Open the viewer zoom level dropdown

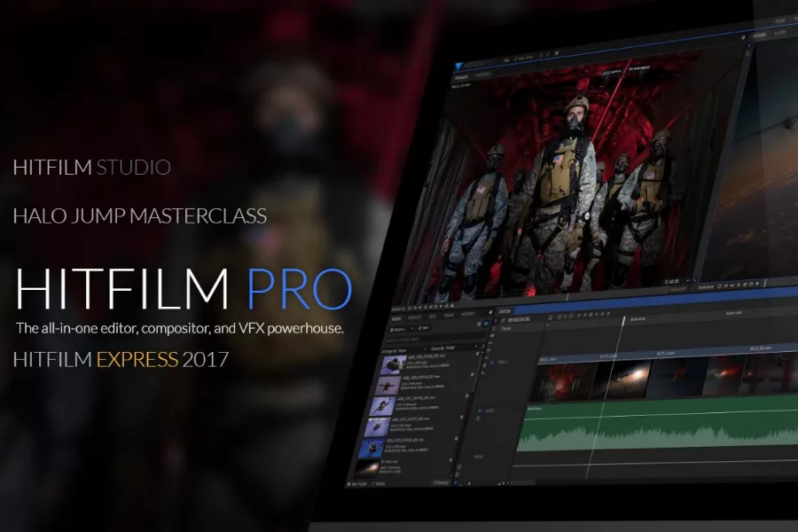tap(678, 280)
